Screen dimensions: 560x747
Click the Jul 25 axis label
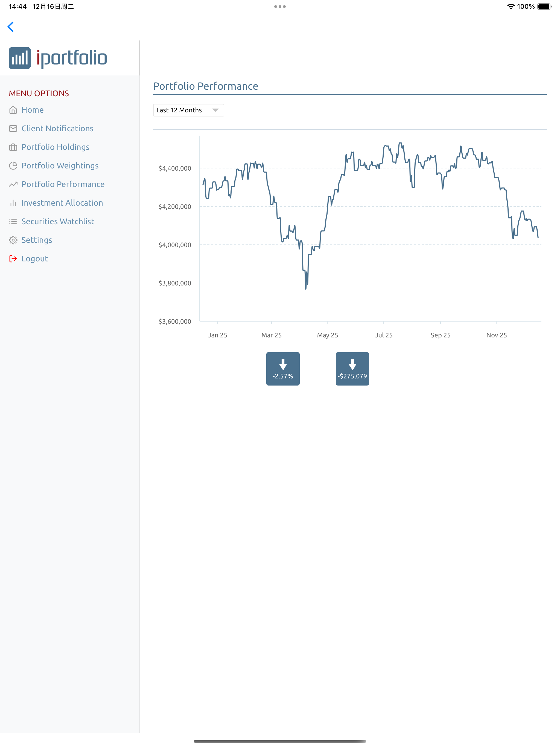pos(384,335)
